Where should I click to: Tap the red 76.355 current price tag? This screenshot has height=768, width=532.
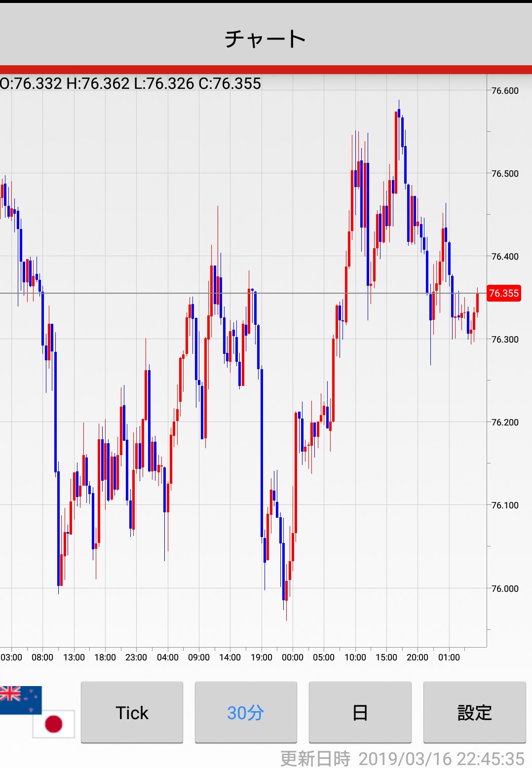pos(503,293)
